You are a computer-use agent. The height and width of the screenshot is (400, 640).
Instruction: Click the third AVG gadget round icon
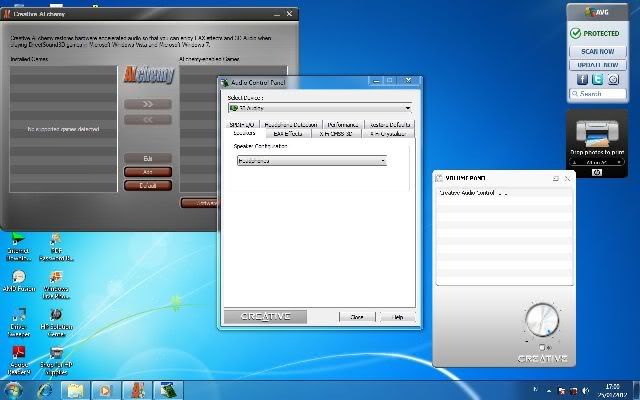(613, 79)
